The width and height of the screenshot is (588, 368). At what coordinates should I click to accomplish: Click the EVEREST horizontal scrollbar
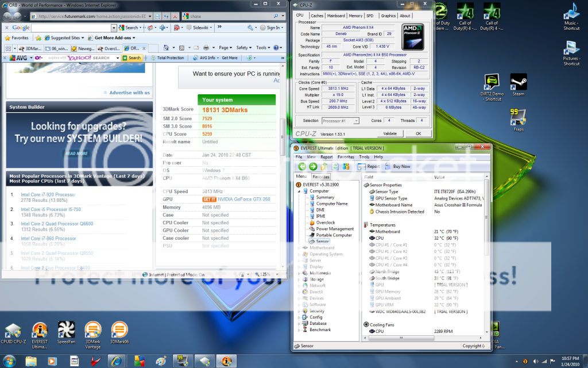point(401,338)
